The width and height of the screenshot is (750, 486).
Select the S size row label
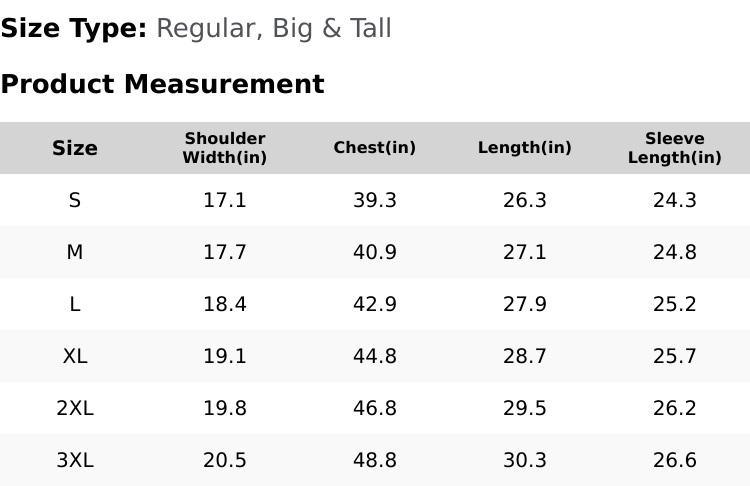75,200
